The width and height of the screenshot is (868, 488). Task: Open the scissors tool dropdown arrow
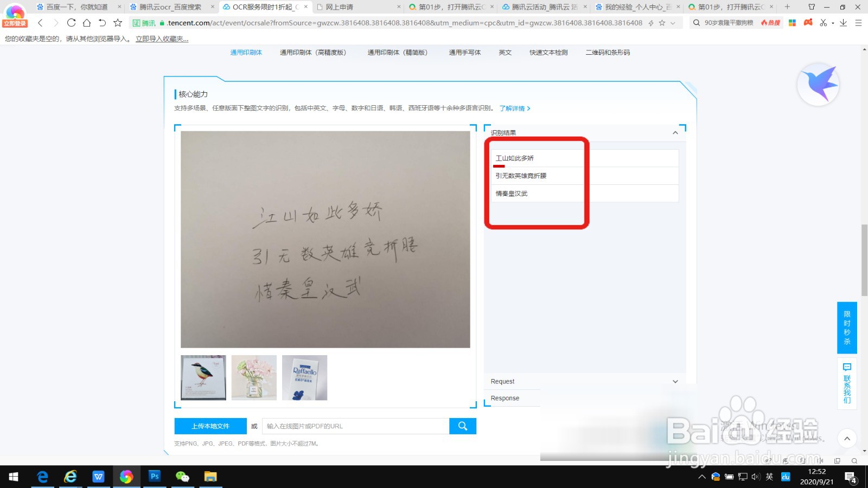[834, 23]
